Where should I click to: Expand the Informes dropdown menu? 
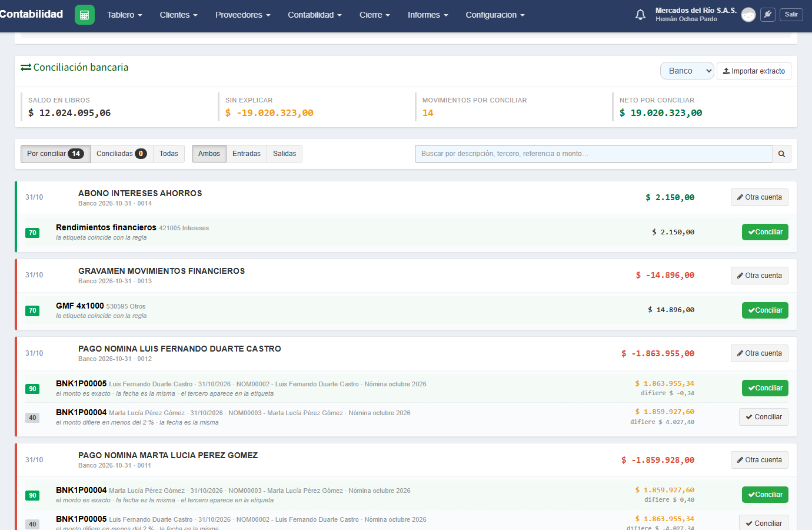coord(428,15)
